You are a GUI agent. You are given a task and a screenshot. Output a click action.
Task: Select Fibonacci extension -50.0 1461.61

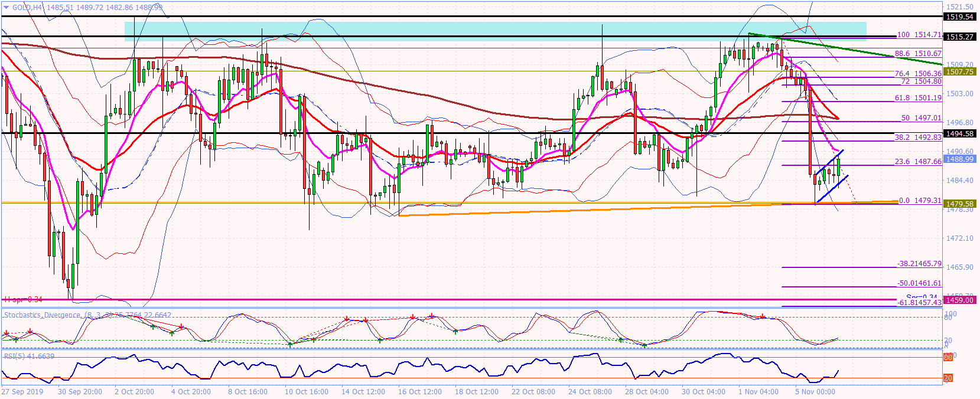click(919, 283)
